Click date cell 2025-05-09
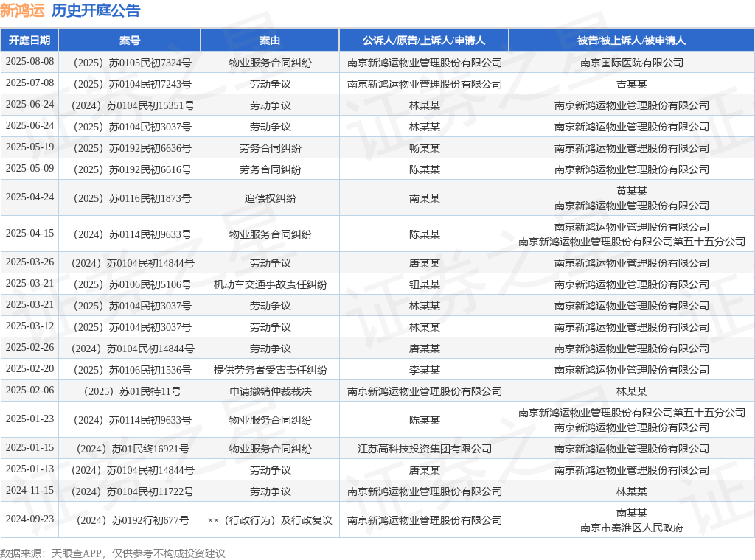755x560 pixels. [x=29, y=169]
